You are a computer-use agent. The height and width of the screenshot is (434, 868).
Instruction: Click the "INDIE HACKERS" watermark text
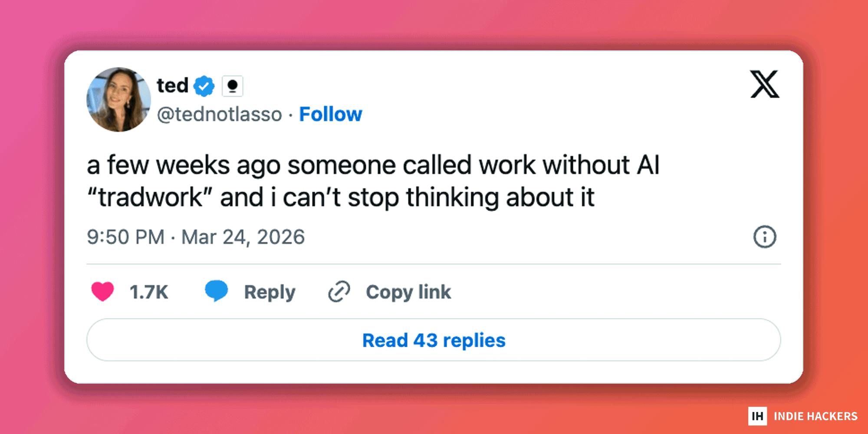[815, 416]
